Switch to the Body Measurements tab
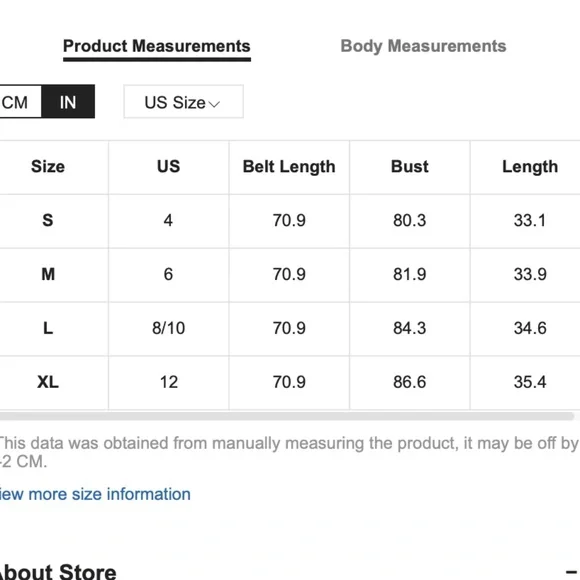Image resolution: width=580 pixels, height=580 pixels. click(423, 47)
